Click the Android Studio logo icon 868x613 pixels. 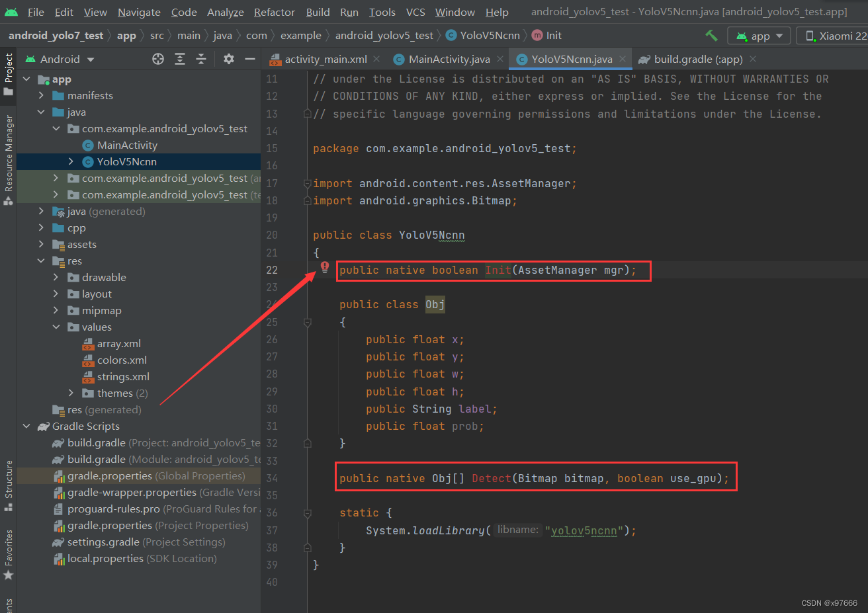click(11, 12)
